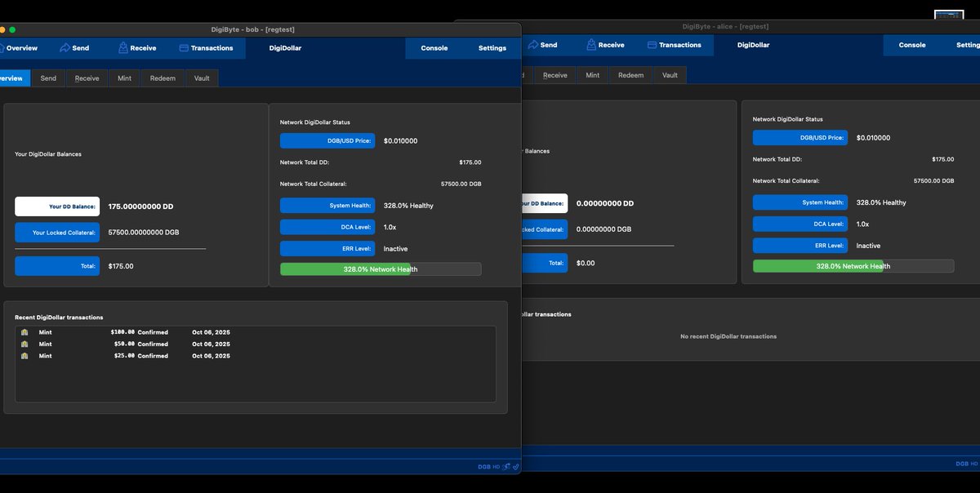The width and height of the screenshot is (980, 493).
Task: Click the Transactions card icon in bob's window
Action: tap(184, 48)
